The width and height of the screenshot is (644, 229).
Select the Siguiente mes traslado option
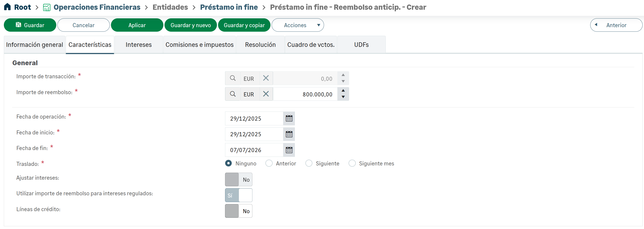tap(352, 163)
